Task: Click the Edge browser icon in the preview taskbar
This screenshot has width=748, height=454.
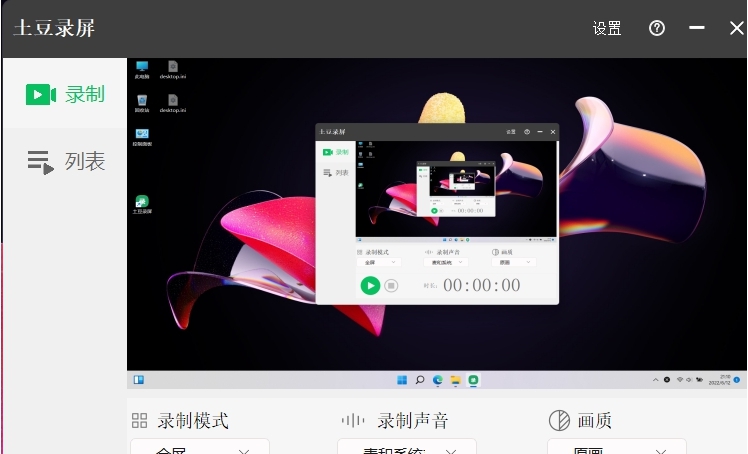Action: [x=437, y=380]
